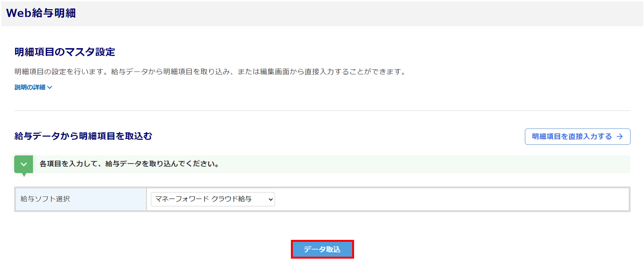This screenshot has height=269, width=644.
Task: Click the 給与データから明細項目を取込む heading
Action: click(83, 136)
